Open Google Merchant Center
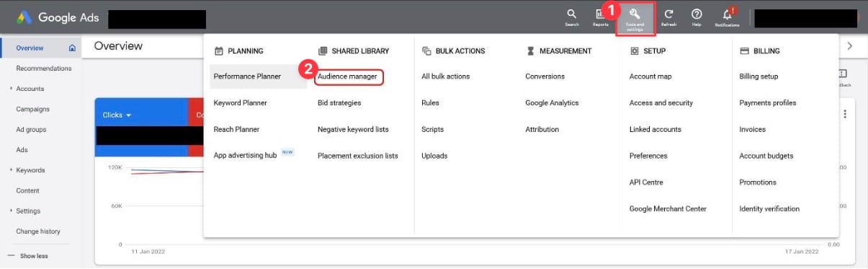Image resolution: width=868 pixels, height=269 pixels. tap(668, 209)
